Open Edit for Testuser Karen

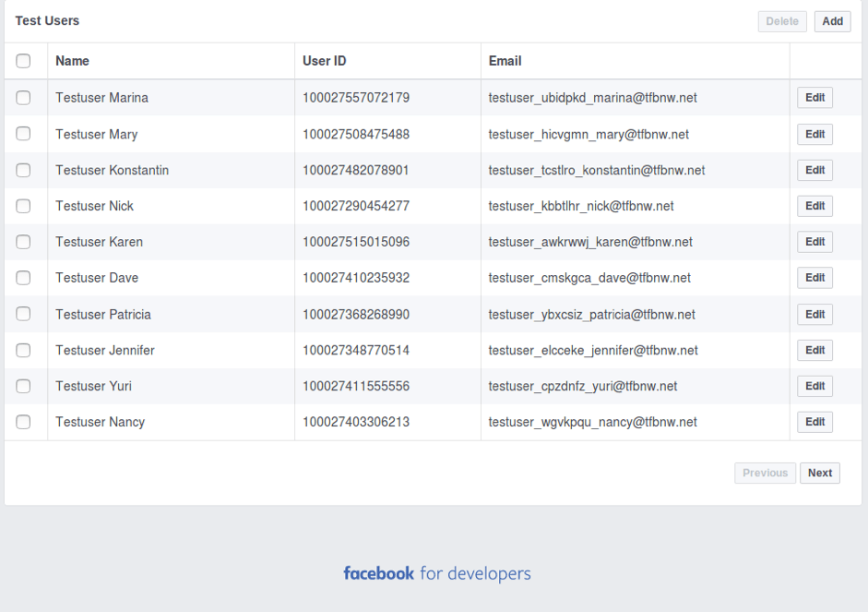coord(814,242)
